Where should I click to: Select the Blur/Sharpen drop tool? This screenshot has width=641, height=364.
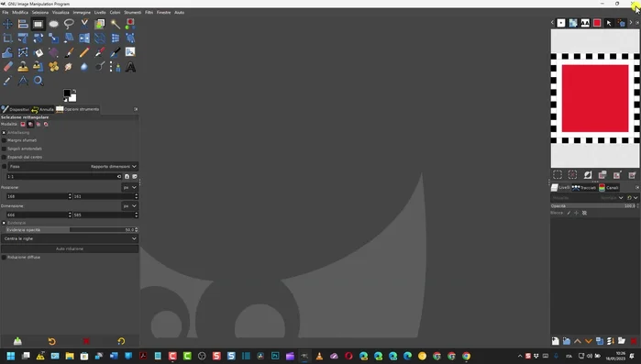tap(84, 67)
